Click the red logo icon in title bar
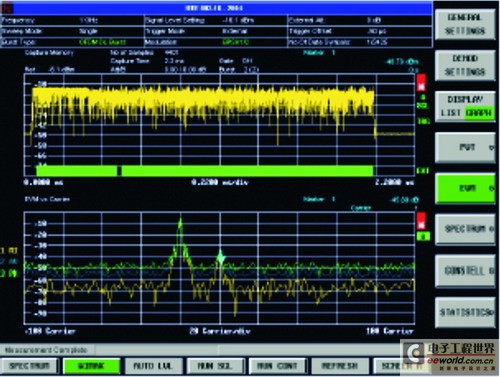Viewport: 500px width, 377px height. pyautogui.click(x=7, y=7)
